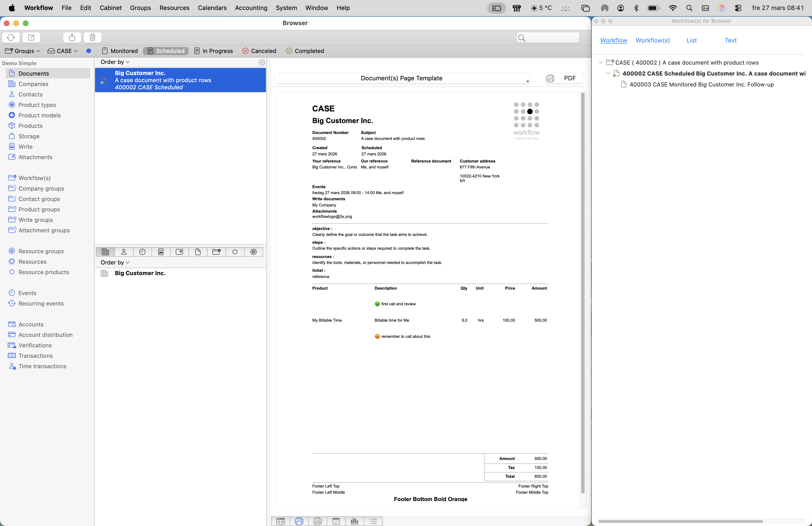The width and height of the screenshot is (812, 526).
Task: Click the refresh toolbar icon
Action: pos(11,37)
